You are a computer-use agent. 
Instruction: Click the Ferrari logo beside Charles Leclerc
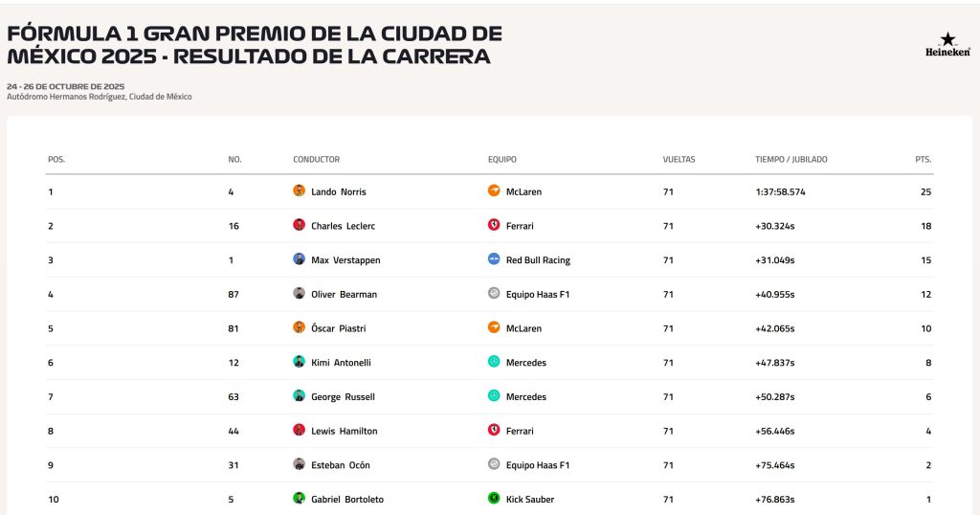pos(494,226)
